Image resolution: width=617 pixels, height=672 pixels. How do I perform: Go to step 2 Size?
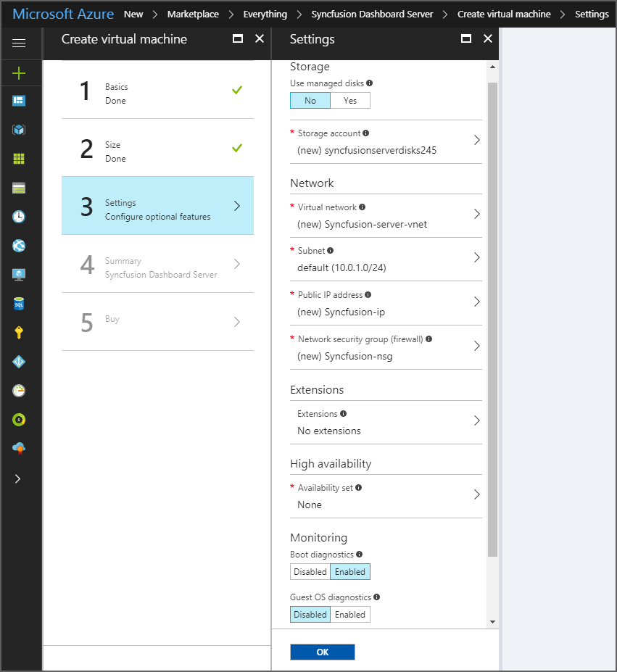(x=158, y=148)
